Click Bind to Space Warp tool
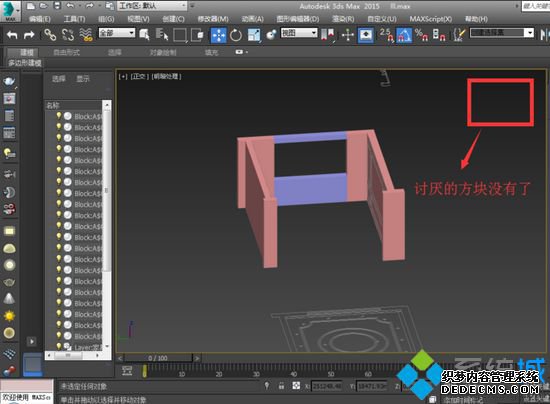The height and width of the screenshot is (404, 550). [x=86, y=34]
